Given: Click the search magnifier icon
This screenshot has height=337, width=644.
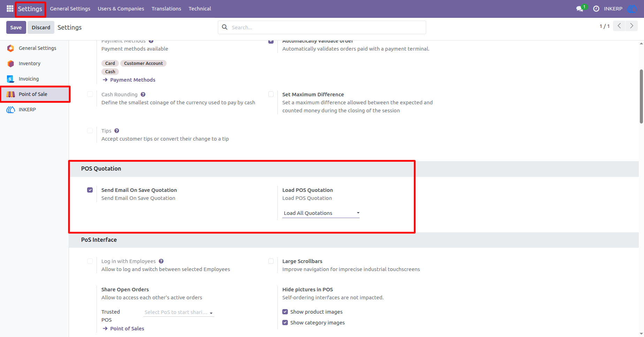Looking at the screenshot, I should (225, 27).
